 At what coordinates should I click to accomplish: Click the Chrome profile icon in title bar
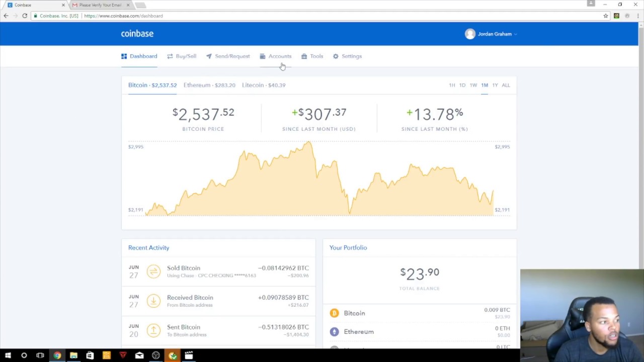click(591, 4)
